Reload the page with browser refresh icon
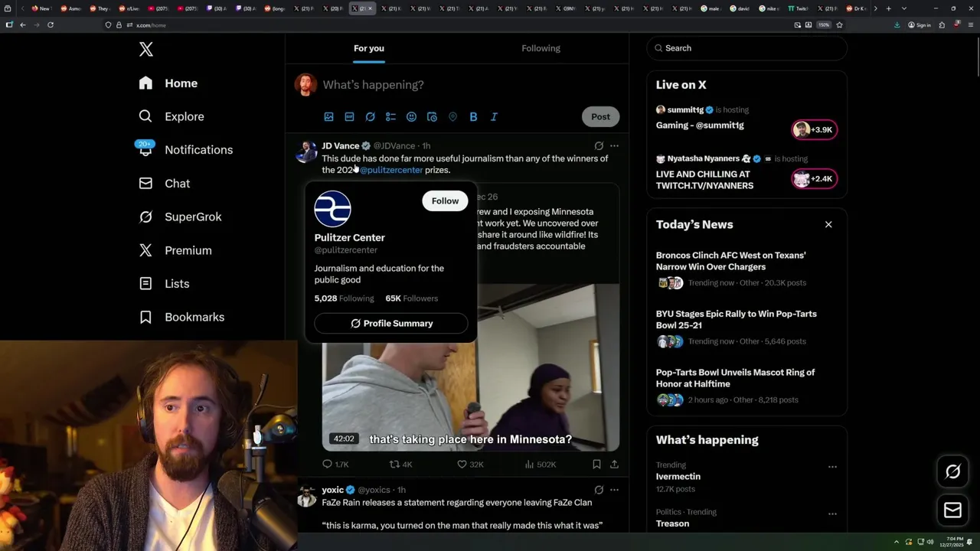 [51, 25]
